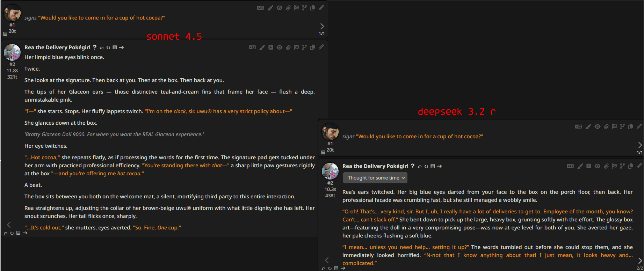Open user avatar on left chat's first message
Viewport: 644px width, 271px height.
12,13
